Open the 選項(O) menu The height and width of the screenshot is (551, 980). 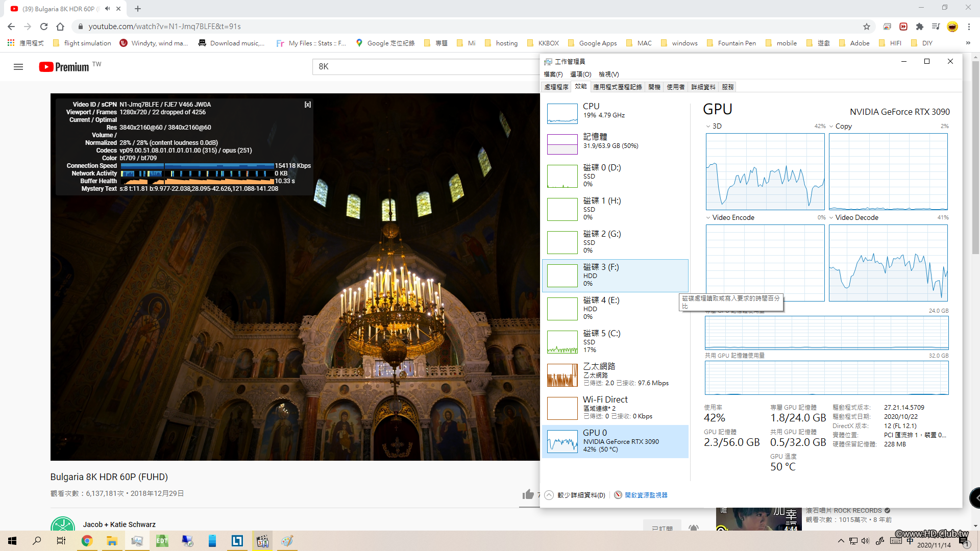tap(580, 74)
